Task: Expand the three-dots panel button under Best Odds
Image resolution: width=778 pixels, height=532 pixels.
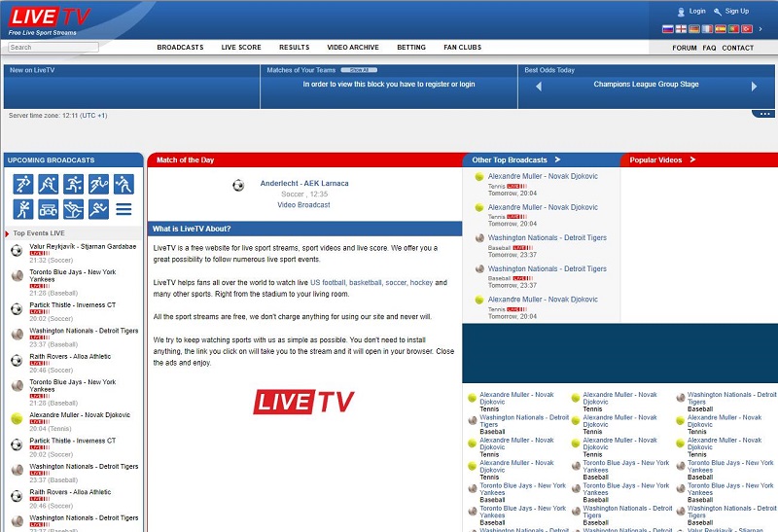Action: 764,114
